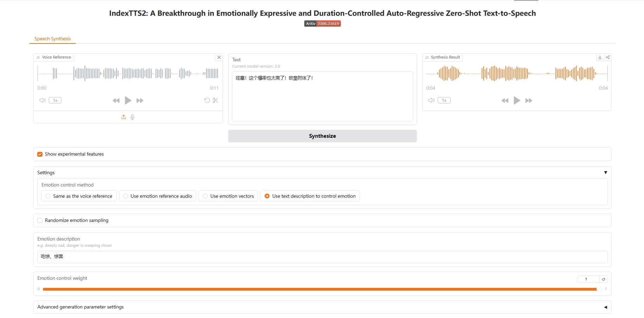Viewport: 644px width, 318px height.
Task: Download the Synthesis Result audio
Action: point(600,57)
